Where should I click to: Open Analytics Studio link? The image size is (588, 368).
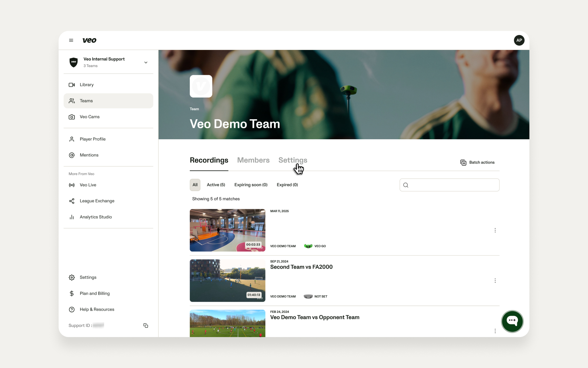pyautogui.click(x=108, y=217)
